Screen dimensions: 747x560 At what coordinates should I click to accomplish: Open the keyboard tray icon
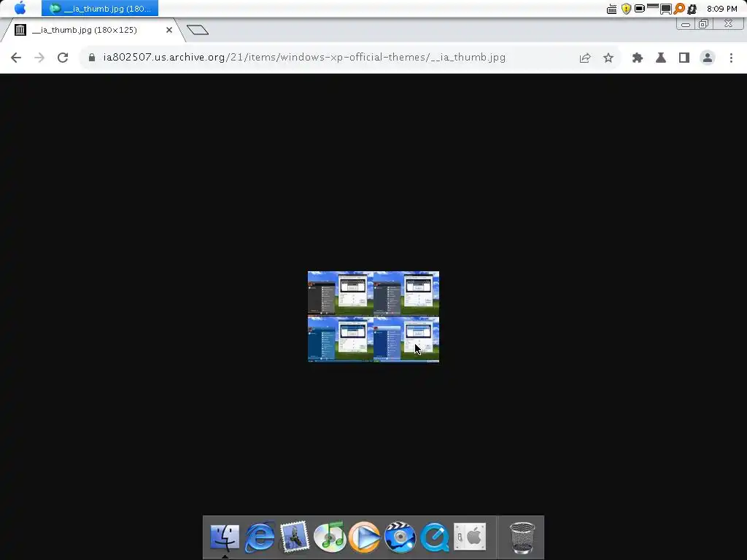(x=612, y=9)
